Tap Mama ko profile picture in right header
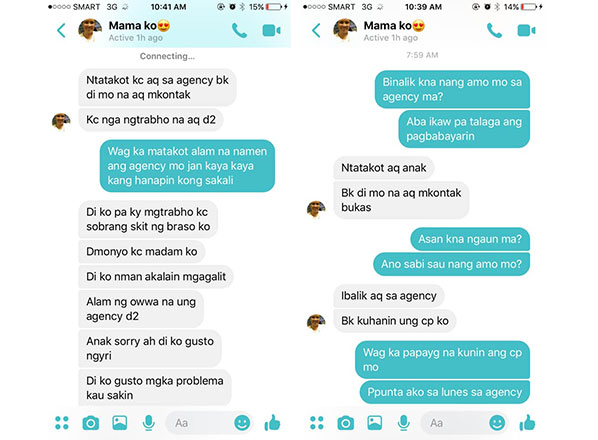 tap(346, 29)
